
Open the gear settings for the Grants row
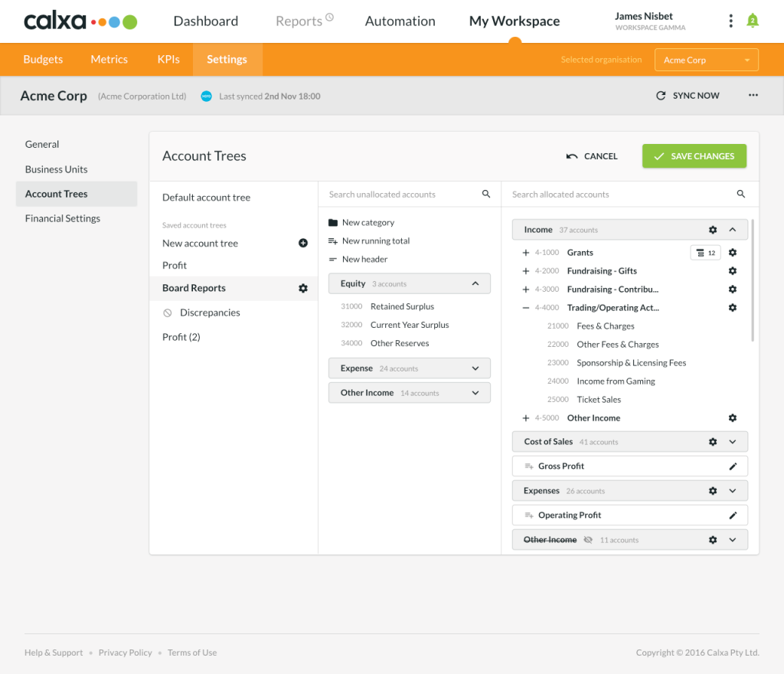(x=733, y=253)
